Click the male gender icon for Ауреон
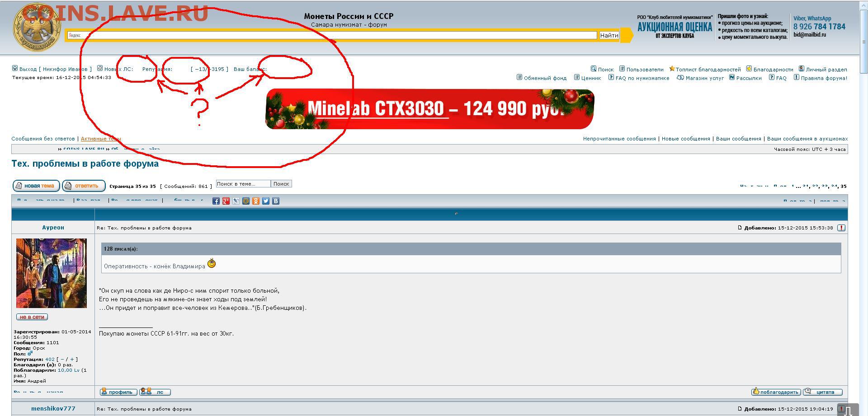Screen dimensions: 868x416 pos(30,353)
